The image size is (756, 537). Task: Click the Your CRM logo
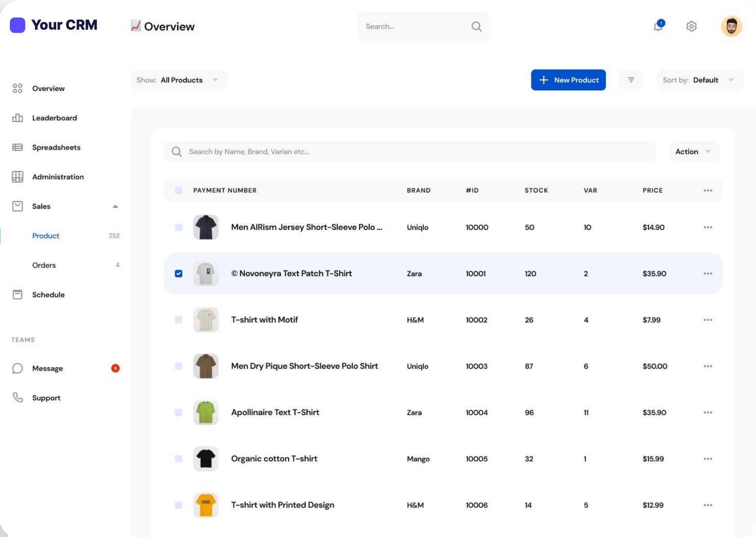(x=54, y=25)
